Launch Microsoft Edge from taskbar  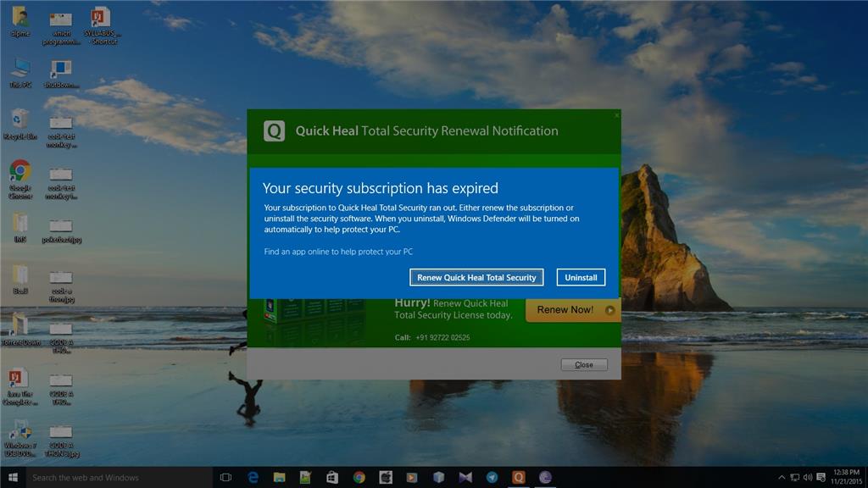[x=253, y=477]
